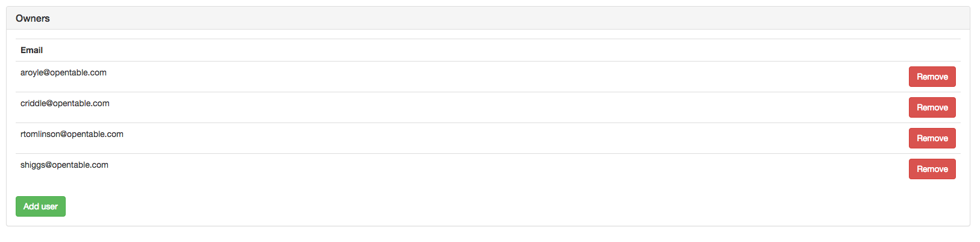Click the shiggs@opentable.com email text

tap(64, 165)
